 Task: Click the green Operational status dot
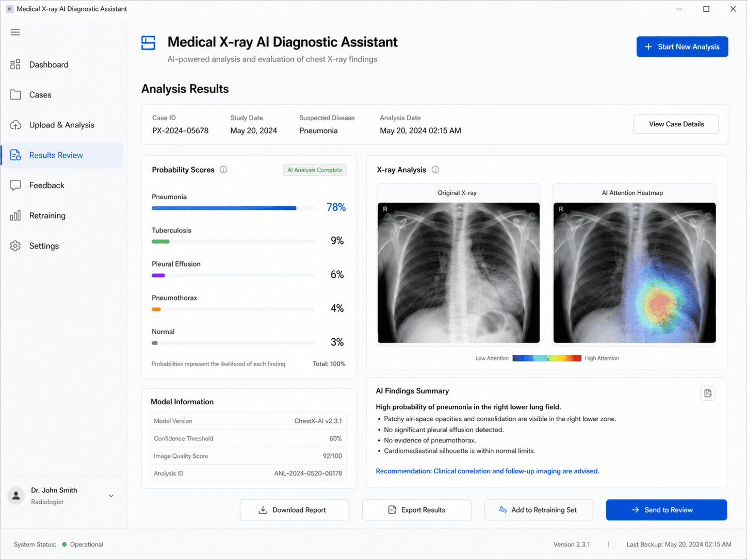coord(64,544)
